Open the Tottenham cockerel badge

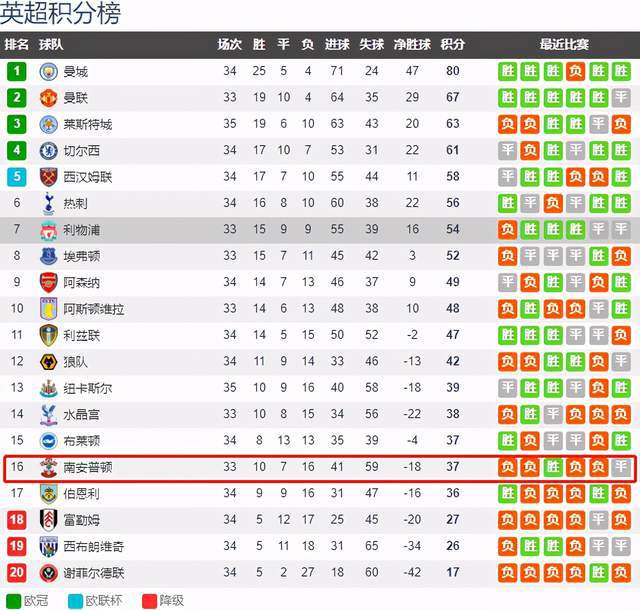point(48,203)
